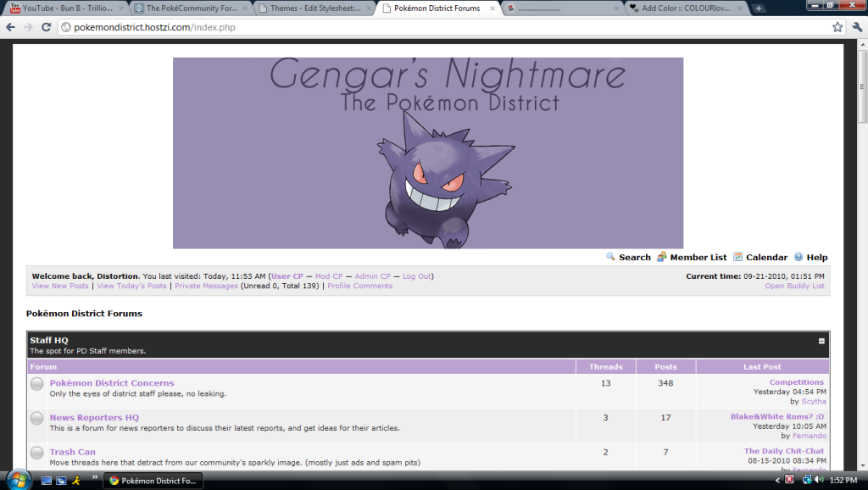This screenshot has height=490, width=868.
Task: Open the News Reporters HQ forum
Action: tap(94, 417)
